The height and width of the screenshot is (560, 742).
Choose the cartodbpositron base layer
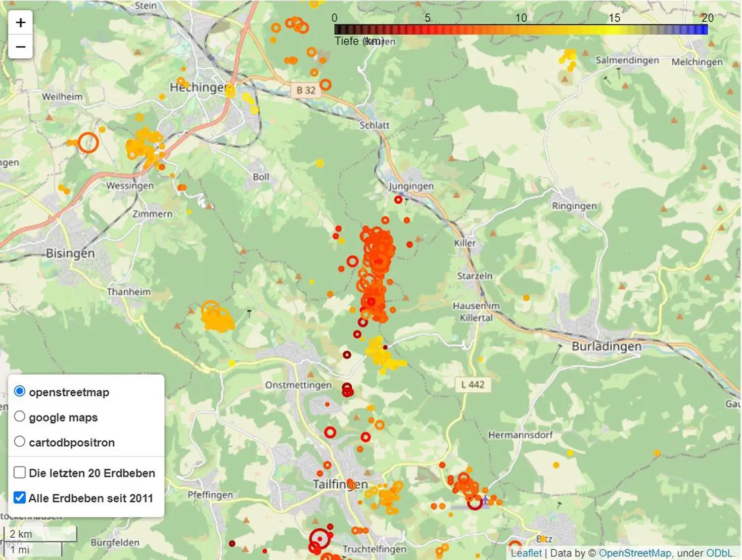(19, 441)
